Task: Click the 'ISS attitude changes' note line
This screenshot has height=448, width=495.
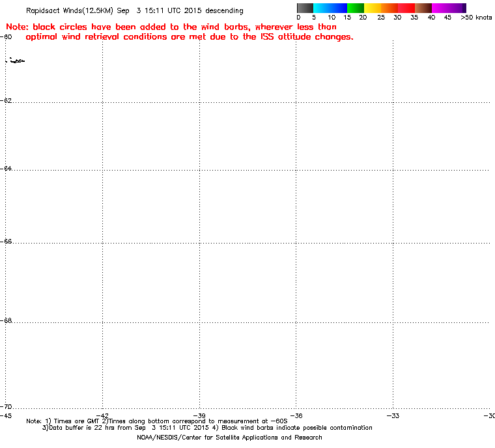Action: 190,37
